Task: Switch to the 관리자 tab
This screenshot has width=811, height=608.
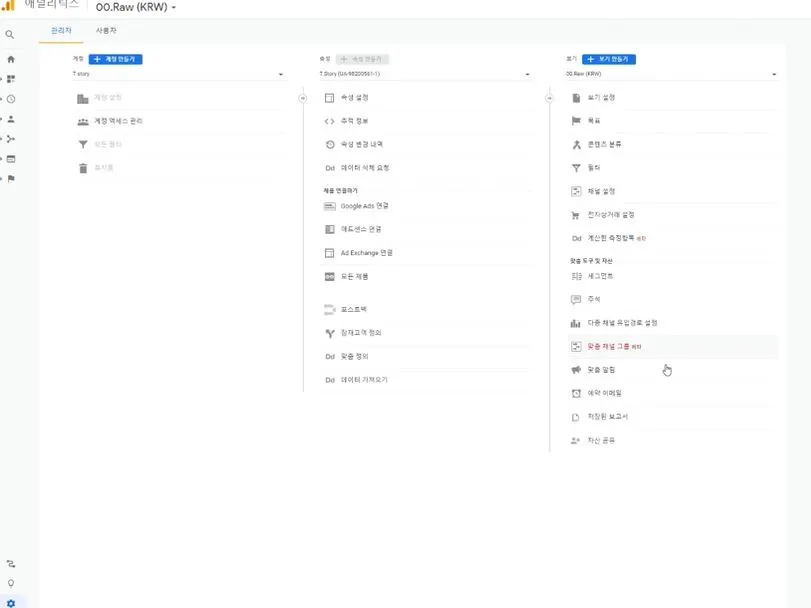Action: point(61,31)
